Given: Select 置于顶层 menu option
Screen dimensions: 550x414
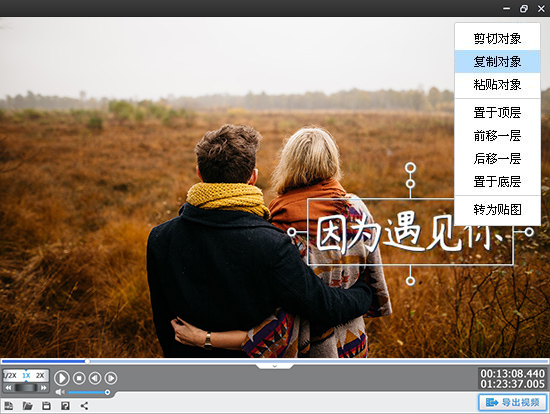Looking at the screenshot, I should pyautogui.click(x=497, y=113).
